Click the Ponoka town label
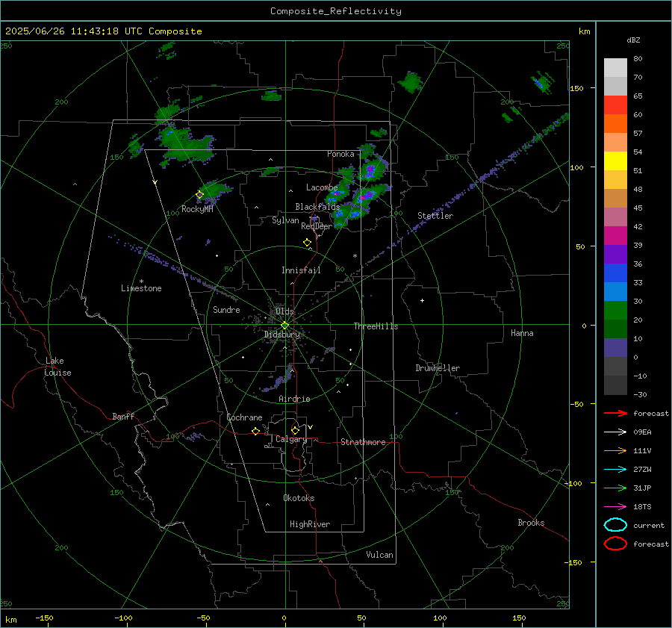The width and height of the screenshot is (672, 628). tap(340, 154)
